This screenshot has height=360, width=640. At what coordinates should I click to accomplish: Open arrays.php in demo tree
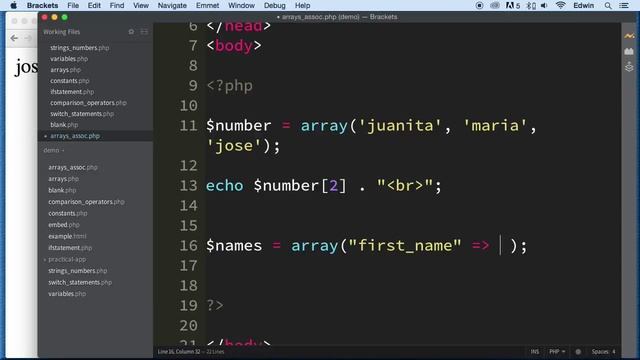(x=63, y=179)
